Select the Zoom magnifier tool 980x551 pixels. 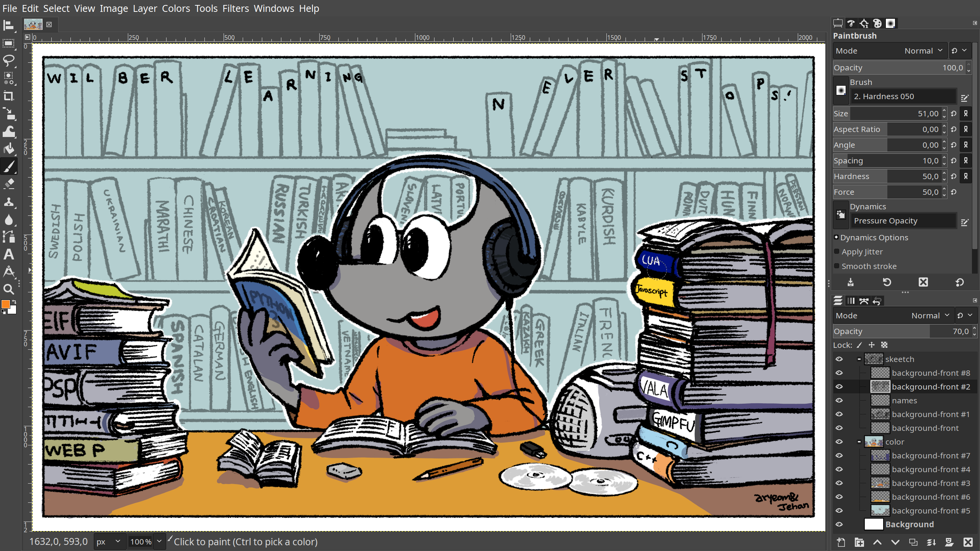(x=8, y=290)
